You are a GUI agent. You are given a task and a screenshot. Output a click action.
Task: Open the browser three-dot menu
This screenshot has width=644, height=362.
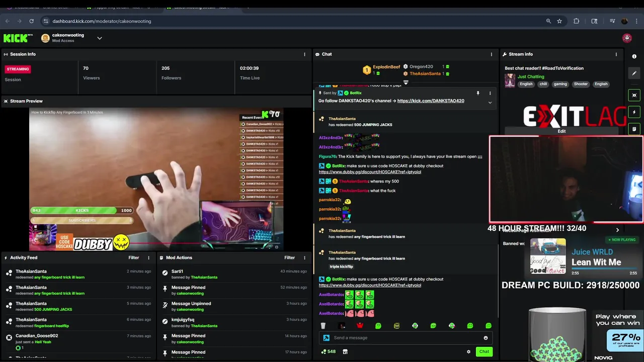[x=637, y=21]
